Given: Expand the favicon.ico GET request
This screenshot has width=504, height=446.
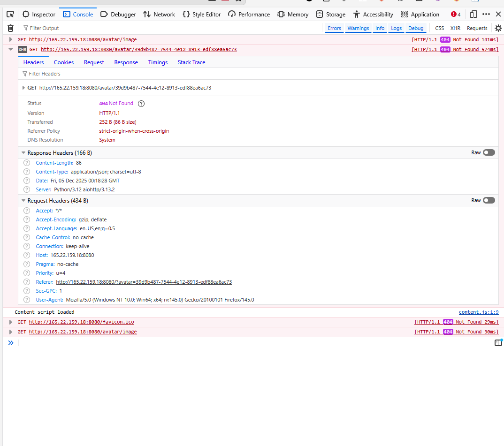Looking at the screenshot, I should 10,322.
